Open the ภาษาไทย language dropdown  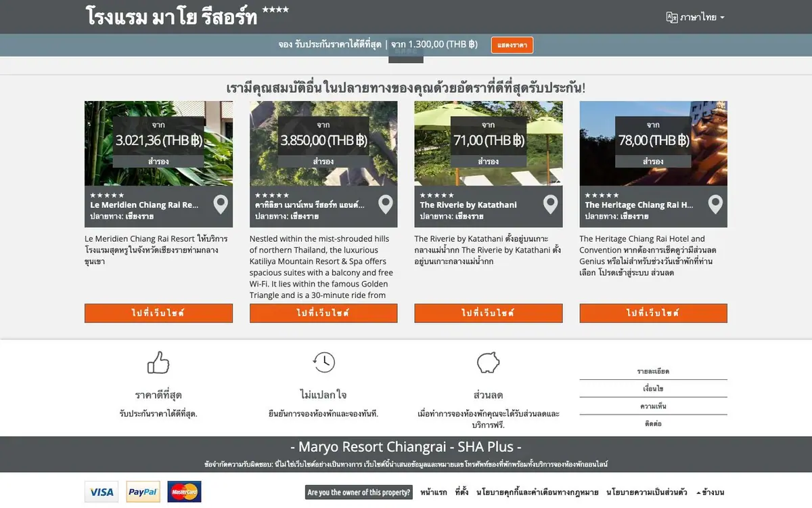[702, 18]
